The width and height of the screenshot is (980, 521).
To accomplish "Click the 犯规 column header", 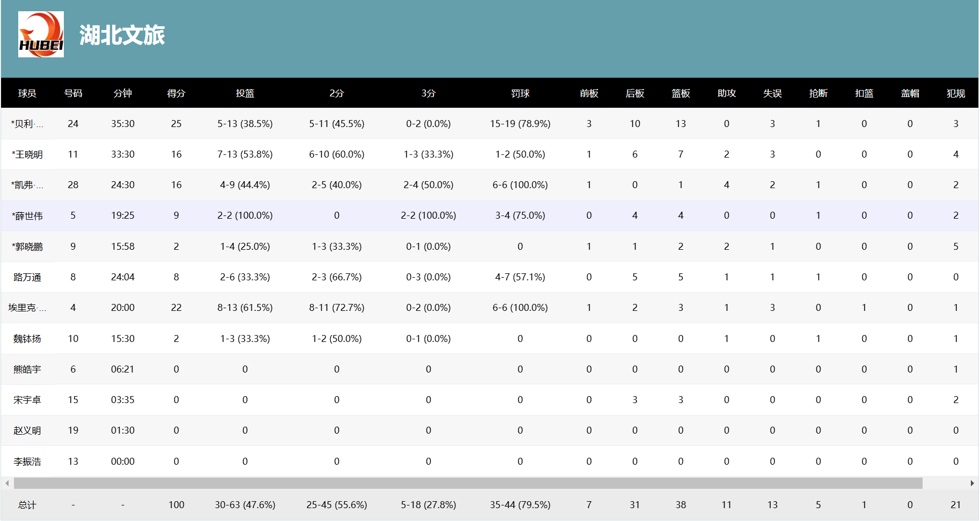I will 955,93.
